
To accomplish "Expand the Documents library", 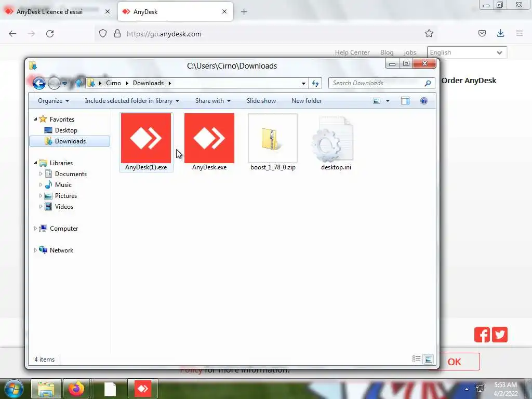I will [x=41, y=174].
